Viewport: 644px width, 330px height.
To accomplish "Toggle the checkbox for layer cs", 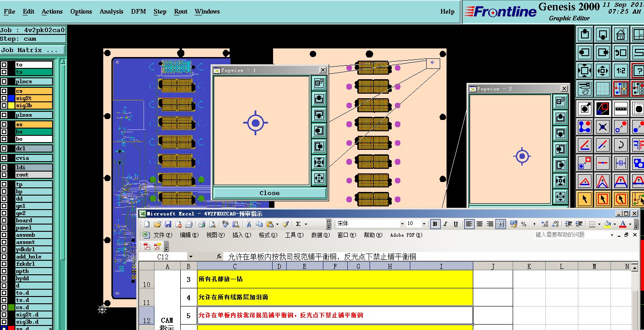I will (4, 91).
